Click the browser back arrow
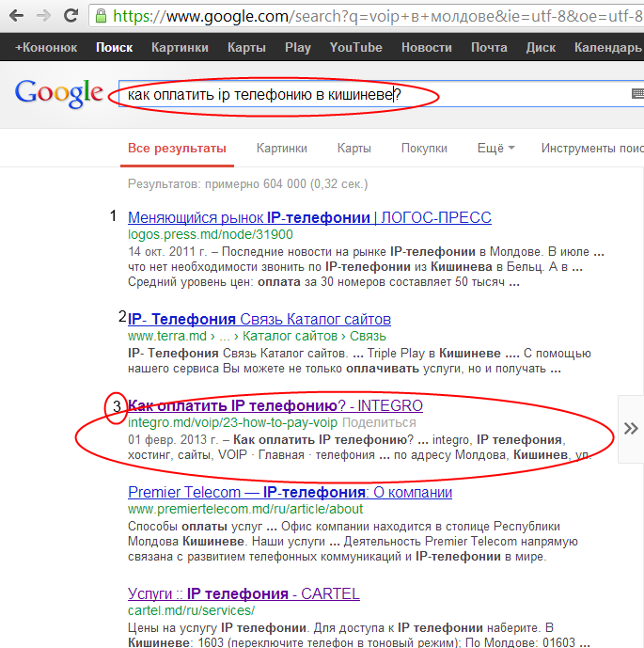Screen dimensions: 644x648 coord(16,16)
